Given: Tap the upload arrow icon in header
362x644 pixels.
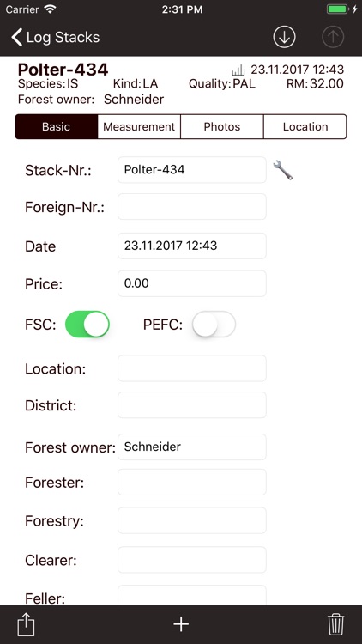Looking at the screenshot, I should (x=333, y=38).
